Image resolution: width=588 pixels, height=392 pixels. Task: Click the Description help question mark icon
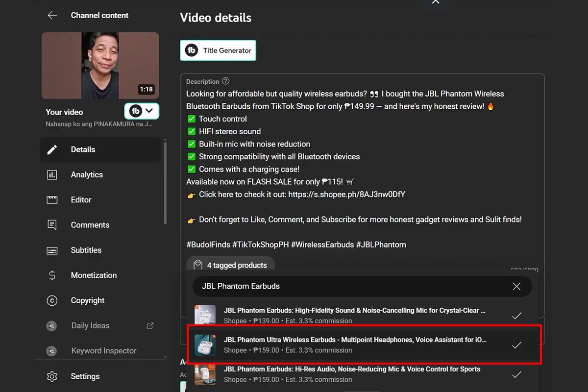point(225,81)
